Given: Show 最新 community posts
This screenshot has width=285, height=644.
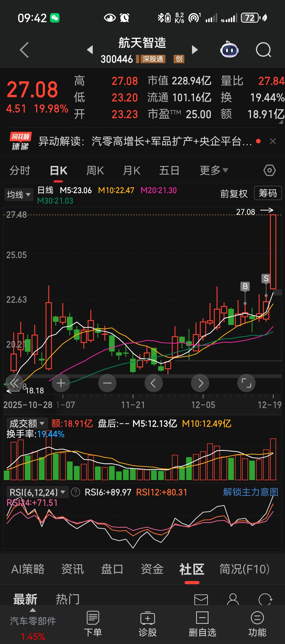Looking at the screenshot, I should 25,599.
